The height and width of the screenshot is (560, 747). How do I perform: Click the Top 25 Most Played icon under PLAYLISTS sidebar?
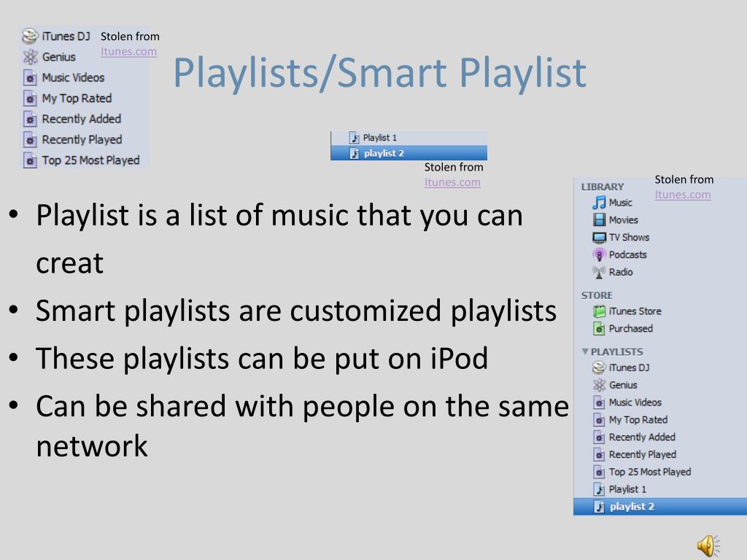point(599,472)
